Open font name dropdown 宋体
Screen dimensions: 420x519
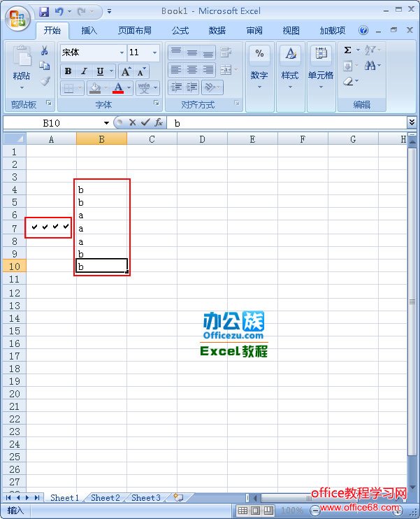point(122,52)
